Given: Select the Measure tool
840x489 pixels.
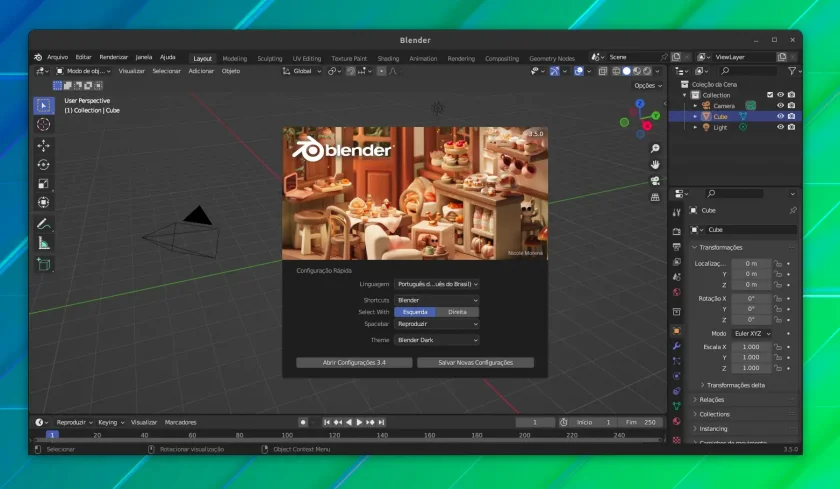Looking at the screenshot, I should tap(43, 244).
